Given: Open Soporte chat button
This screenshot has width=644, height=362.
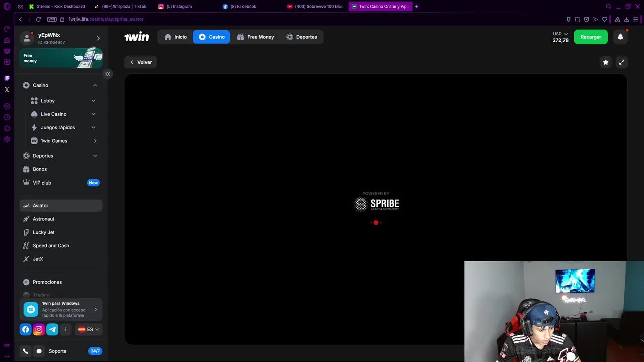Looking at the screenshot, I should point(39,351).
